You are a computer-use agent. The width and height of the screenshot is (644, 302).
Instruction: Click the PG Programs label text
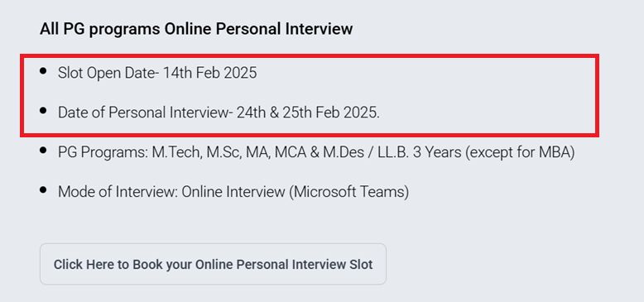(103, 152)
